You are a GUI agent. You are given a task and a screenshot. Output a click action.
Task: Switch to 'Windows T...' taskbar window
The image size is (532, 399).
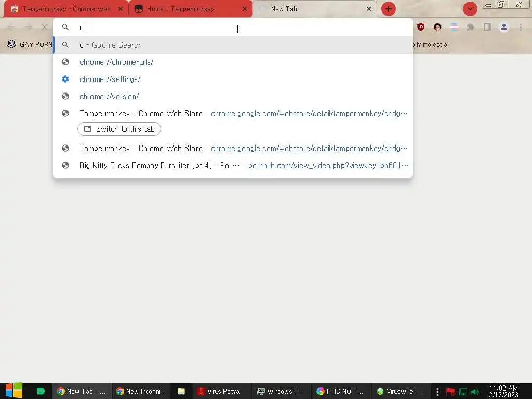click(x=281, y=391)
